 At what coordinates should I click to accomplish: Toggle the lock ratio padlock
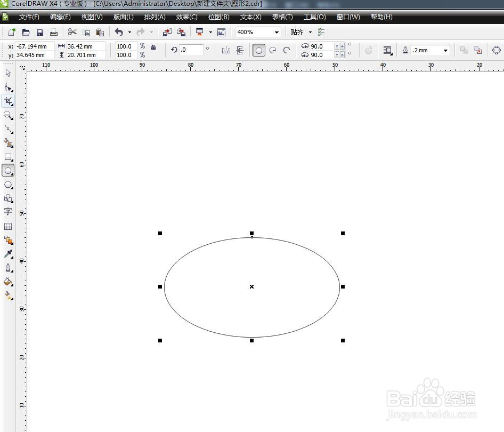[153, 47]
